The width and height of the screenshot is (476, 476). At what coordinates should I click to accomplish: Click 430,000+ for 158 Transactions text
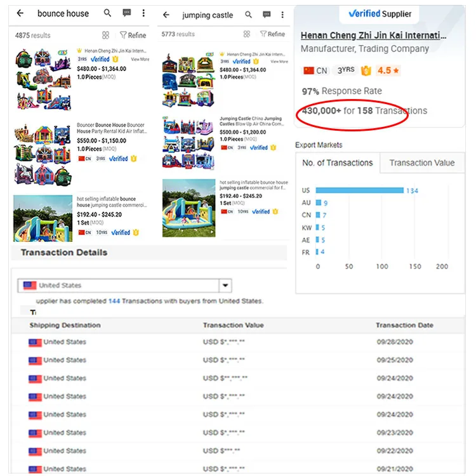click(364, 111)
